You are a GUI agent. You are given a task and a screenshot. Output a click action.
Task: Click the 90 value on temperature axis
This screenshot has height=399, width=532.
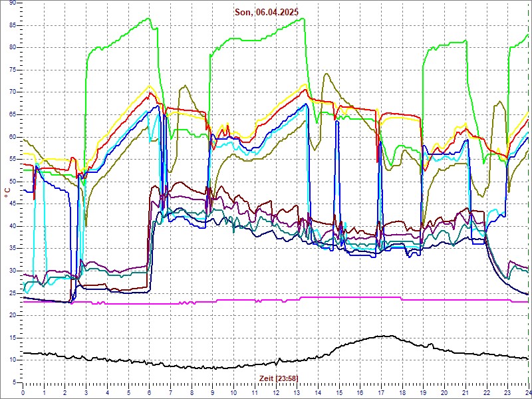click(12, 3)
